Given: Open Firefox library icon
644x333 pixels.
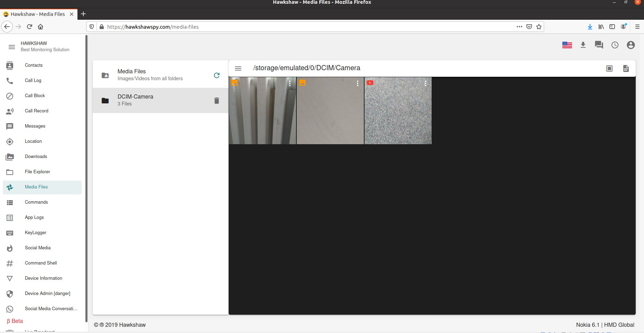Looking at the screenshot, I should click(x=601, y=27).
